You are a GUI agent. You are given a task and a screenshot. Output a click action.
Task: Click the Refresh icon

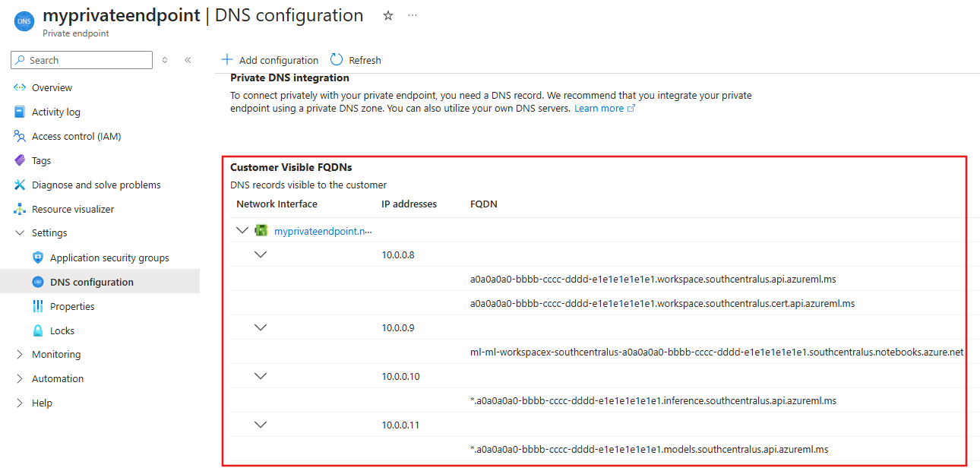pos(335,59)
